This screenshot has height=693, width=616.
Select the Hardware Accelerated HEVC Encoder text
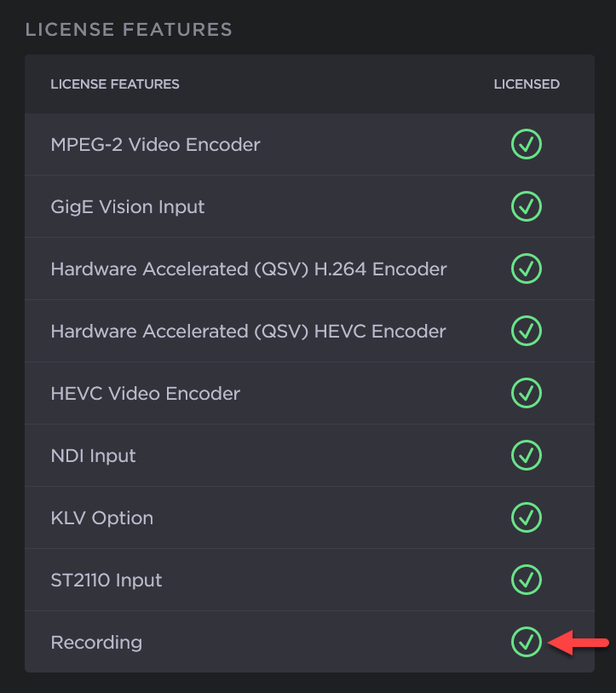pyautogui.click(x=248, y=332)
